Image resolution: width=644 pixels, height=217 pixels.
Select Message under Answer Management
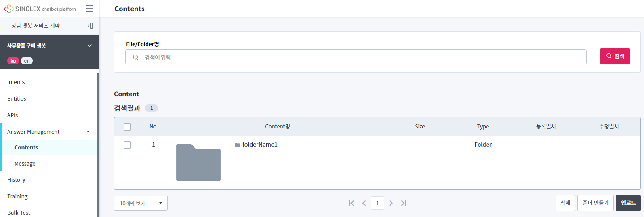(25, 164)
